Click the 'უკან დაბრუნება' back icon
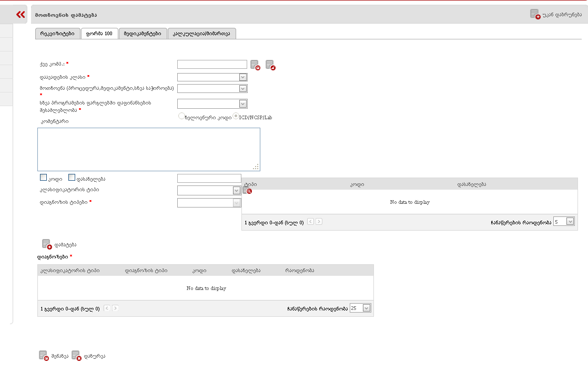588x373 pixels. [x=535, y=14]
